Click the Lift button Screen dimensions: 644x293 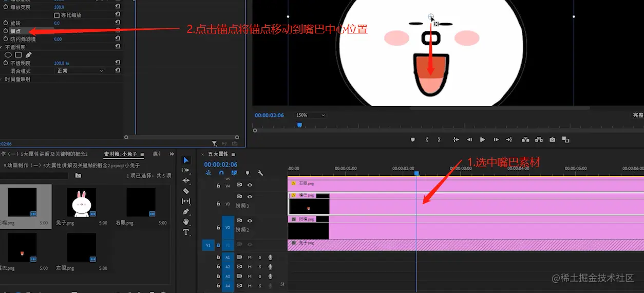pos(525,139)
